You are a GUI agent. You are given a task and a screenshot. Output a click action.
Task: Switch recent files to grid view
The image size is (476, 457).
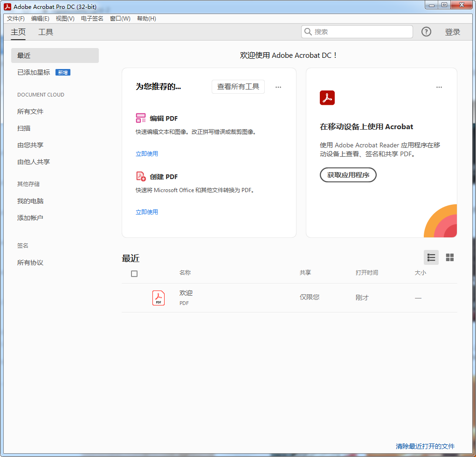tap(449, 257)
